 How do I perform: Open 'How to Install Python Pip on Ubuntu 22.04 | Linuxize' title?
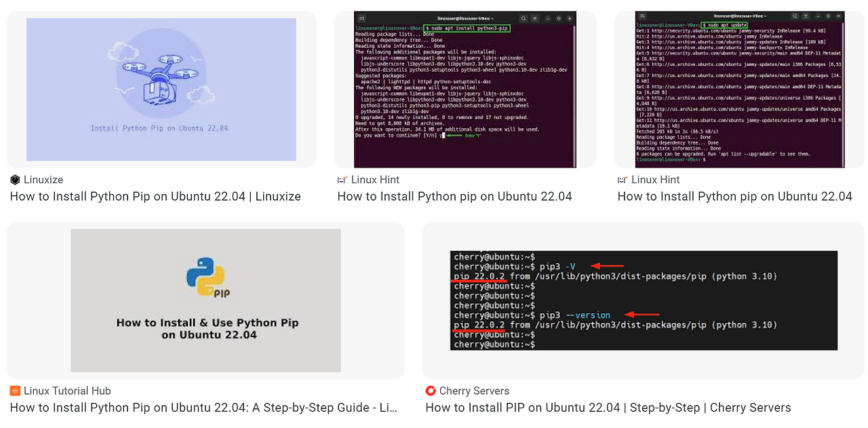(x=155, y=197)
